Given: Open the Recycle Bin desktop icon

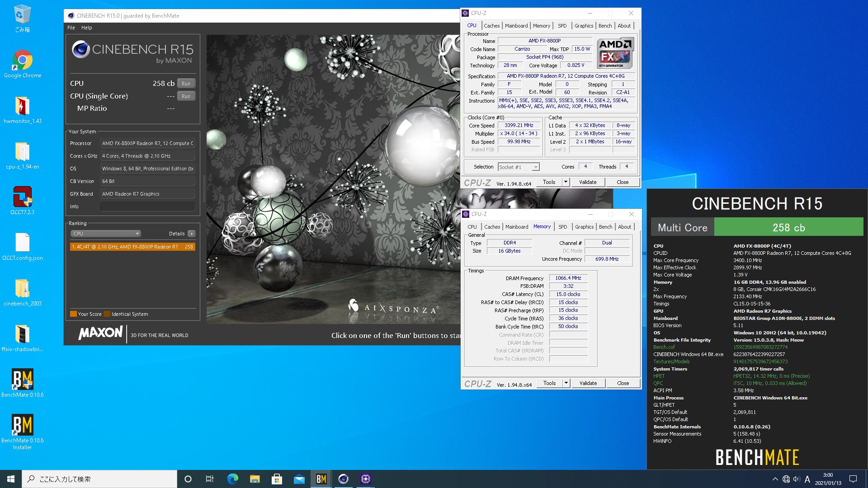Looking at the screenshot, I should pos(22,18).
